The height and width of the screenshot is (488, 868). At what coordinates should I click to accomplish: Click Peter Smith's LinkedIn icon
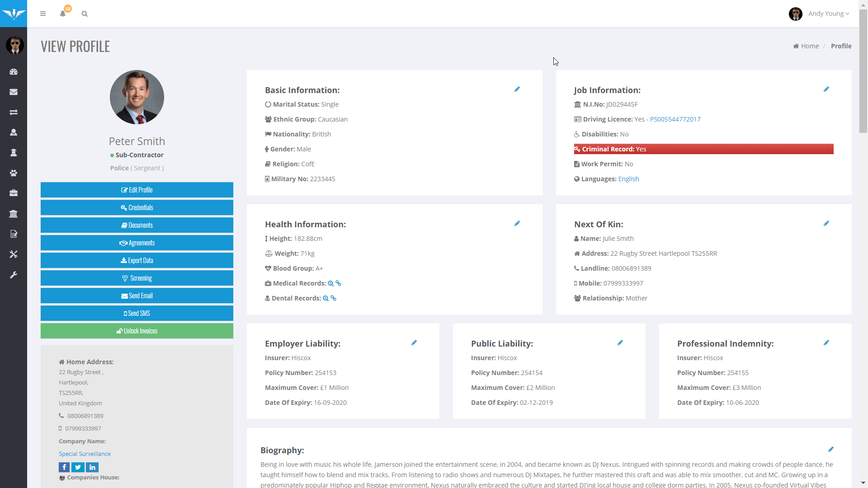[x=92, y=467]
